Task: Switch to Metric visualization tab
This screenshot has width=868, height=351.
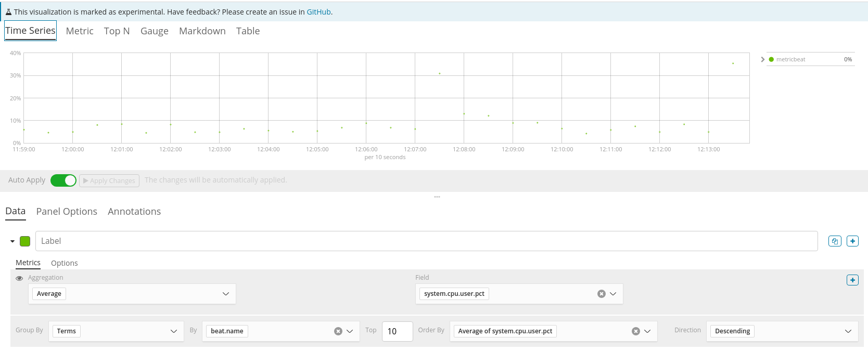Action: coord(80,31)
